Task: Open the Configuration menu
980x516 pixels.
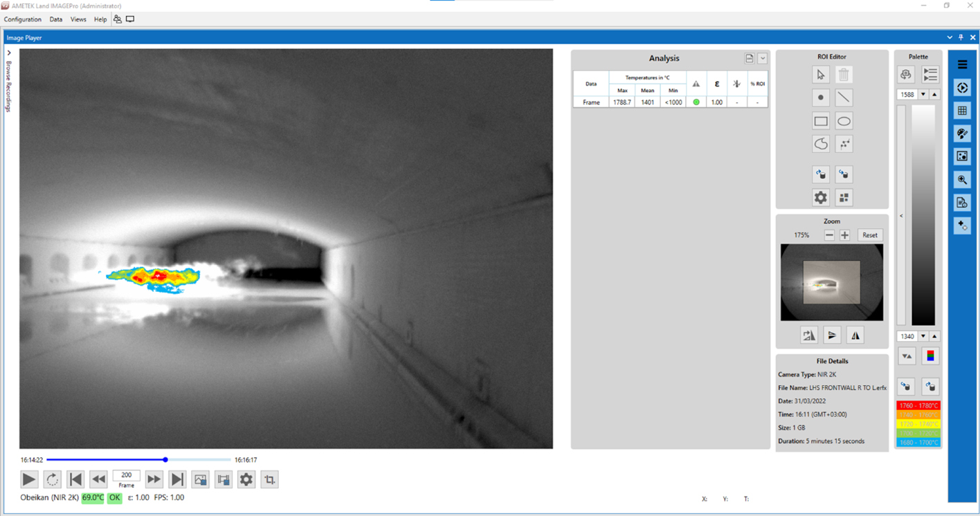Action: [x=23, y=19]
